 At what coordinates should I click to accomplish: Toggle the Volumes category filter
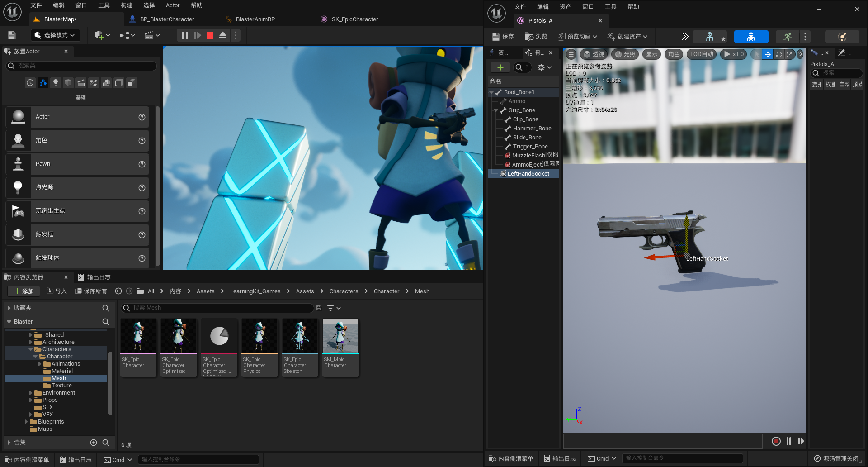point(119,83)
